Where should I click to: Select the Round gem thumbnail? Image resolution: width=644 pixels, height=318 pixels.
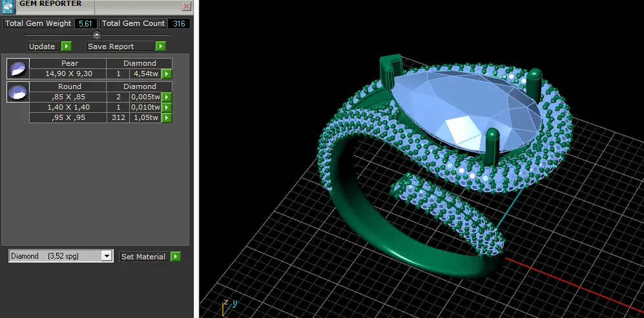(18, 92)
